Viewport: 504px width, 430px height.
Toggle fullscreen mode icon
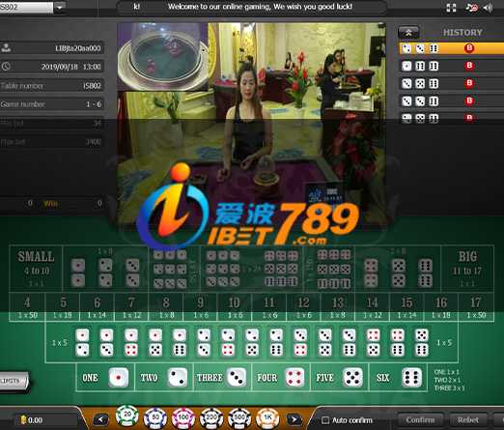click(x=451, y=8)
